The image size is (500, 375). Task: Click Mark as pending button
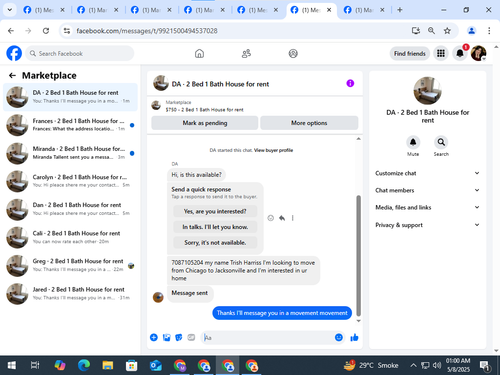(205, 123)
